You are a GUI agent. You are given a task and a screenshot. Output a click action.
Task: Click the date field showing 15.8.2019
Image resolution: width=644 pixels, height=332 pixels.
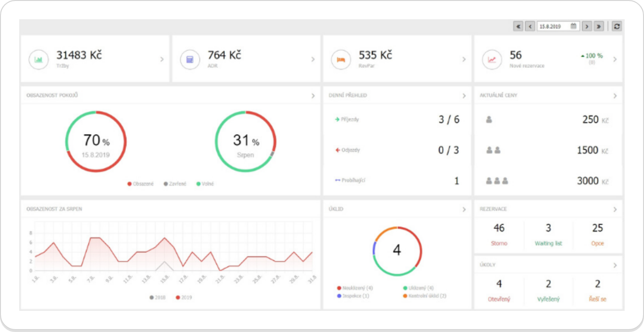(x=553, y=26)
